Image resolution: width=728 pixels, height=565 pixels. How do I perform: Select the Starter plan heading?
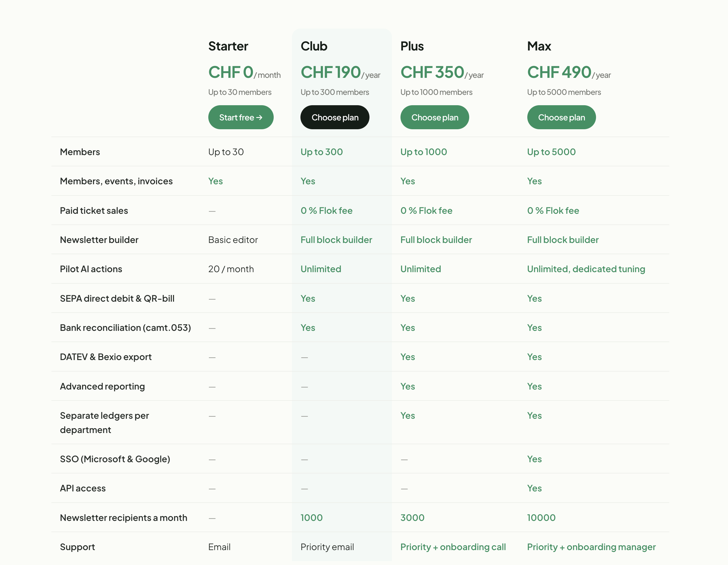pos(228,46)
